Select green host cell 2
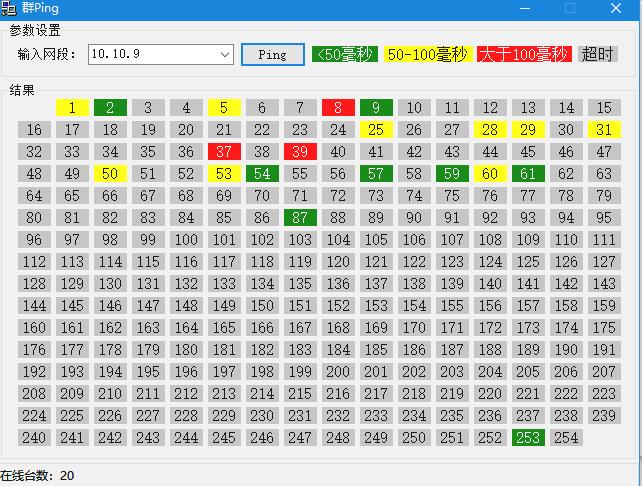This screenshot has width=642, height=486. tap(110, 108)
